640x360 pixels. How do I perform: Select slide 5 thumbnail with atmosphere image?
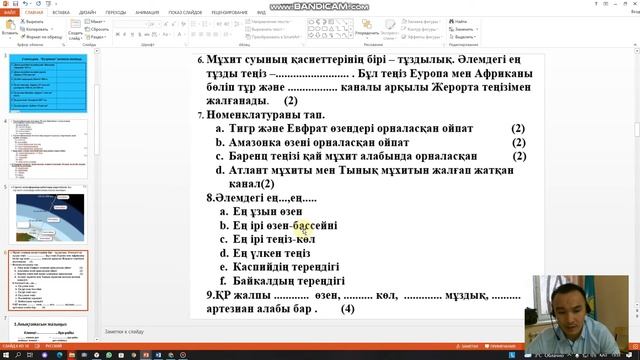coord(48,214)
